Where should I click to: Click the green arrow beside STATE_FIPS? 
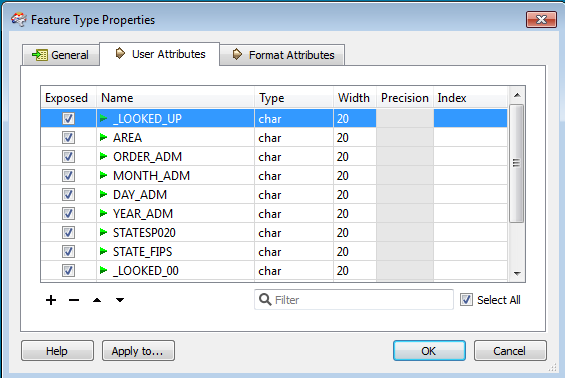click(x=103, y=251)
